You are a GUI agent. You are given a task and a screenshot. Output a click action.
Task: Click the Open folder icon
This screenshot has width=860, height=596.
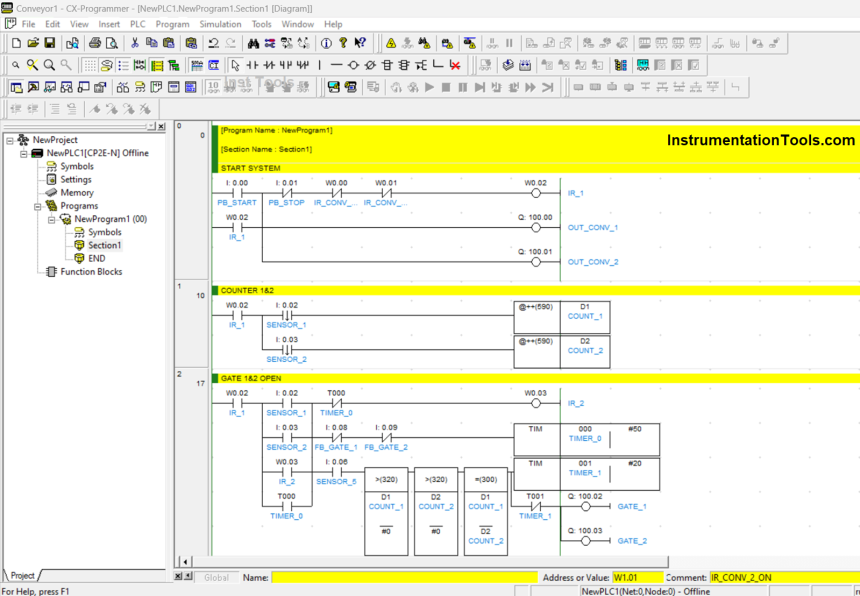33,43
